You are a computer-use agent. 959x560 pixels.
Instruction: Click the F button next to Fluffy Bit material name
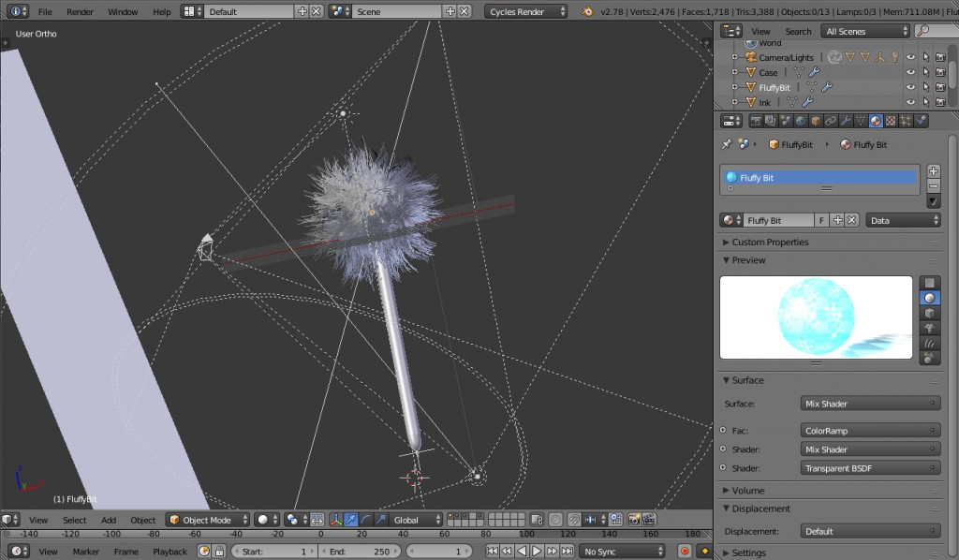pyautogui.click(x=821, y=219)
